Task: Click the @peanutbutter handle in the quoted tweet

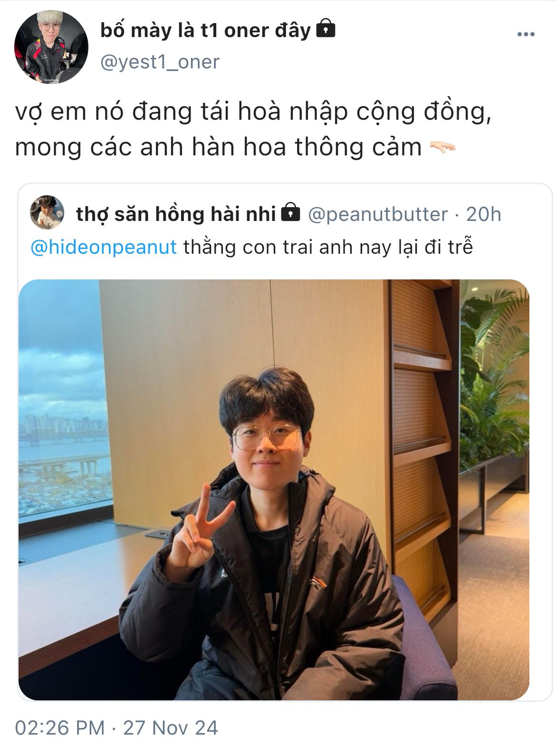Action: 378,214
